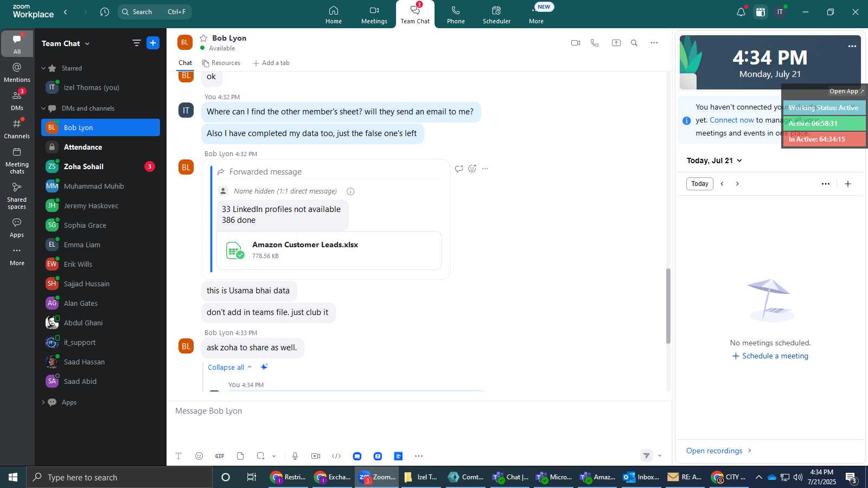Viewport: 868px width, 488px height.
Task: Open the Scheduler tab
Action: click(496, 15)
